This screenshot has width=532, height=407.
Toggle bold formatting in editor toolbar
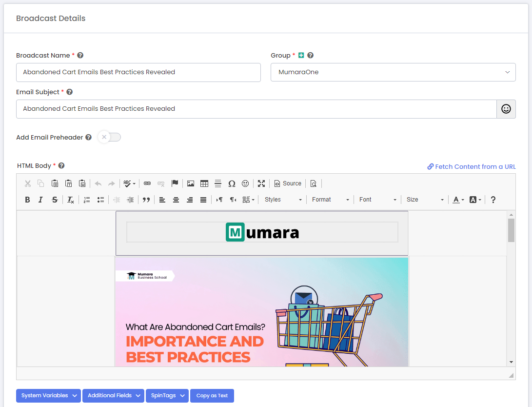[x=27, y=200]
